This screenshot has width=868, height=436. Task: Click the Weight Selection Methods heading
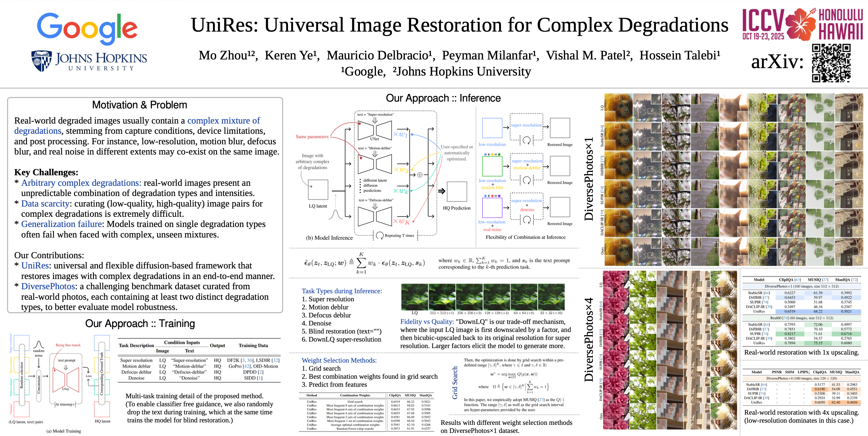(x=339, y=360)
